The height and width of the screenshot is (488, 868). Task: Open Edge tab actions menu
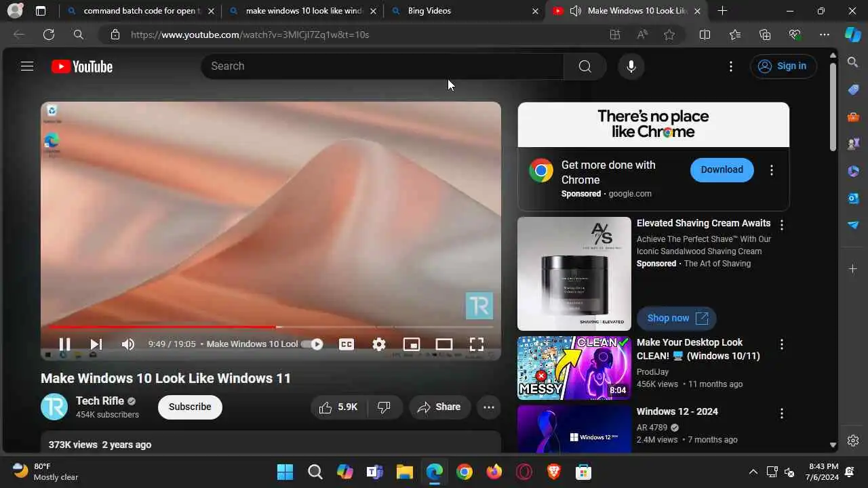coord(41,11)
